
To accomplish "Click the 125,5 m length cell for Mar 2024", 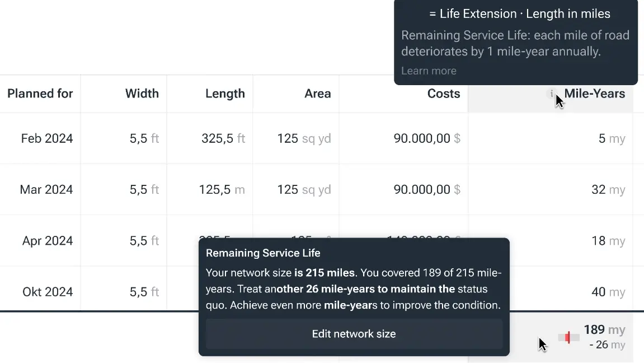I will (223, 189).
